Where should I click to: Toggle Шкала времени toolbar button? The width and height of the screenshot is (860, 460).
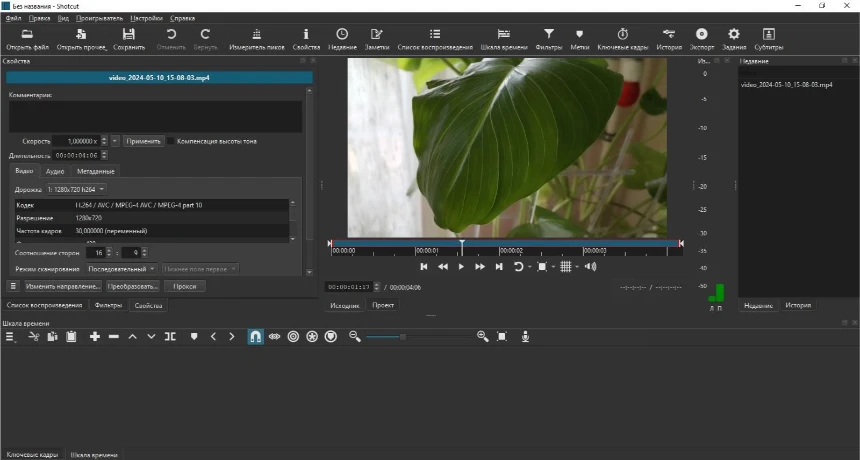504,39
